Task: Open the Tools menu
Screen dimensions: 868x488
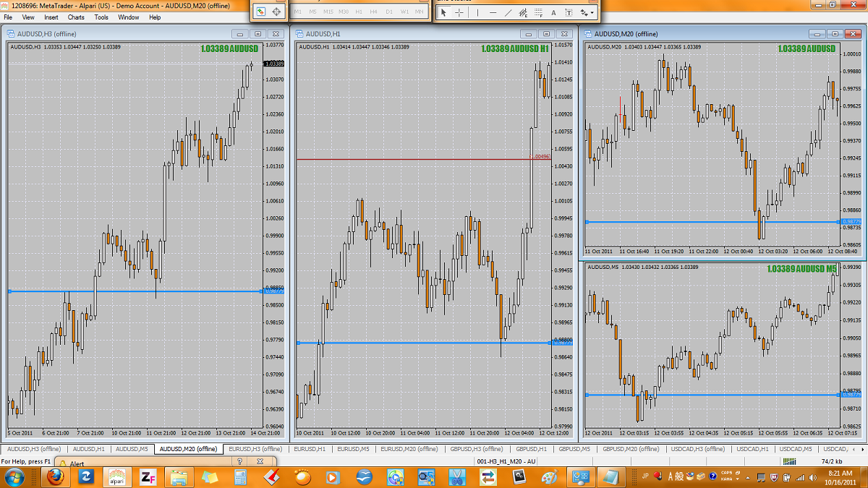Action: tap(101, 17)
